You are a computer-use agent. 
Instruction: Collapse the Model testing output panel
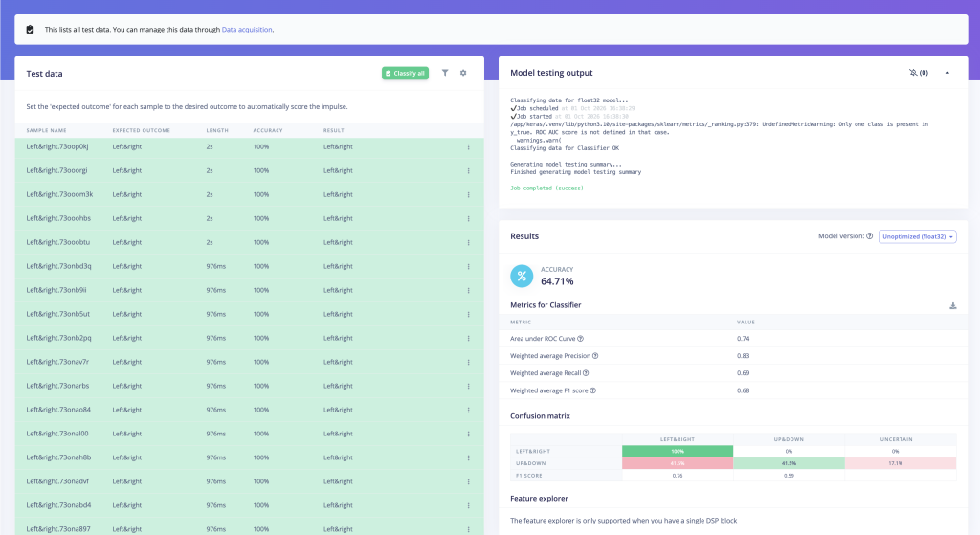(947, 73)
